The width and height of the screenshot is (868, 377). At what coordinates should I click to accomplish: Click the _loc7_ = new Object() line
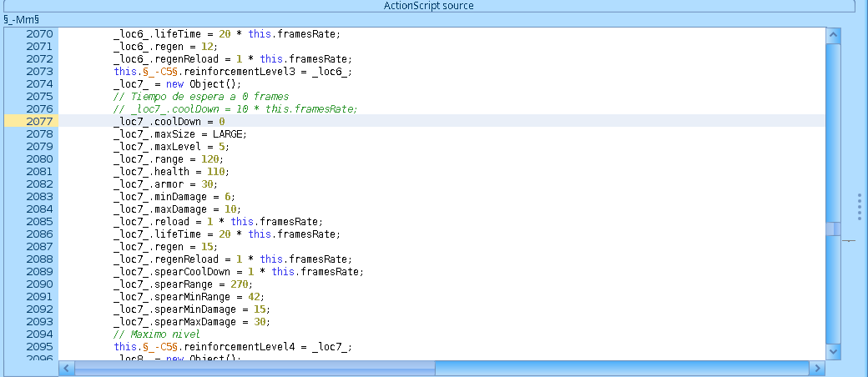(x=177, y=83)
